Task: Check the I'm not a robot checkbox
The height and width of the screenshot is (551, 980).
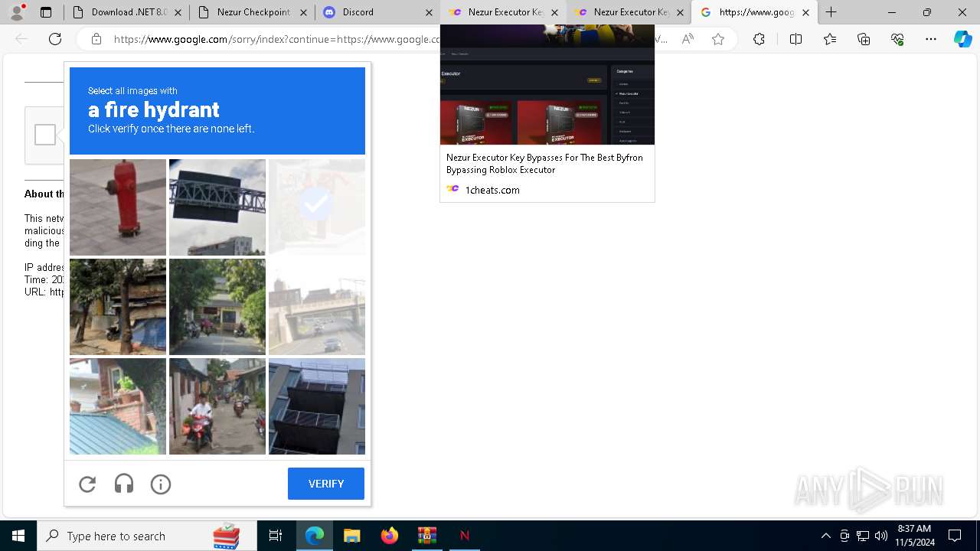Action: [x=45, y=135]
